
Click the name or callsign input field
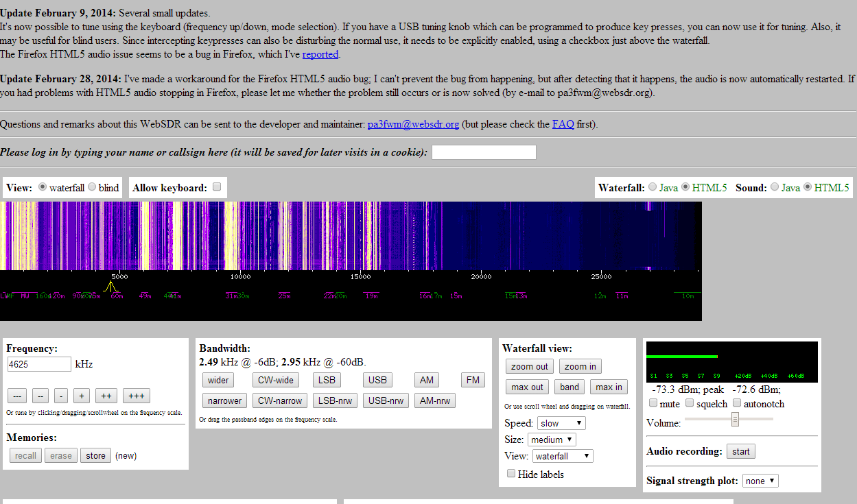point(484,152)
